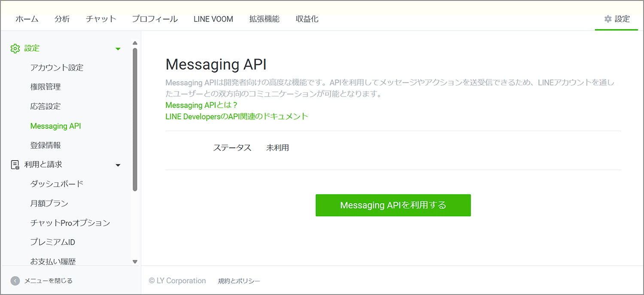644x295 pixels.
Task: Collapse the 利用と請求 section arrow
Action: [118, 165]
